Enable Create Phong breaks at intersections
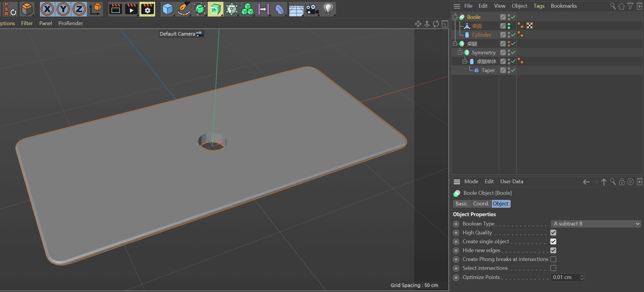Viewport: 644px width, 292px height. point(553,259)
